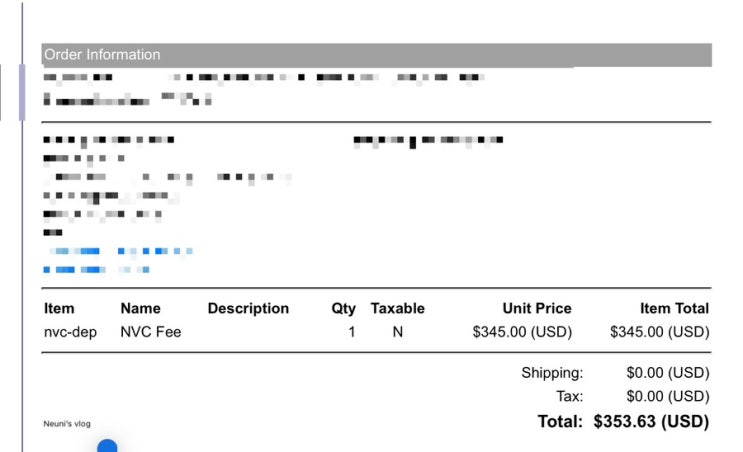Click the nvc-dep item code
The width and height of the screenshot is (743, 452).
pos(70,332)
